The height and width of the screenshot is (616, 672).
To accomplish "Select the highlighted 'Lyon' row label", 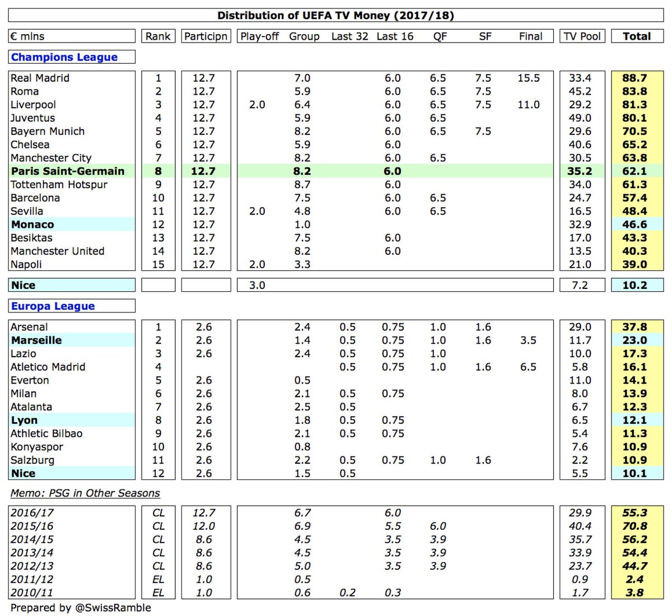I will [25, 421].
